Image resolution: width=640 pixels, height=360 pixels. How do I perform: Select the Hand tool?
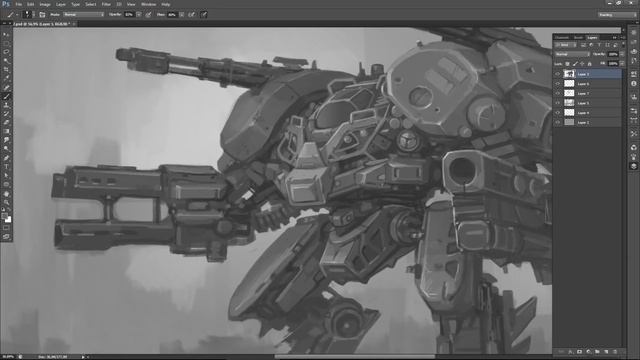coord(6,193)
